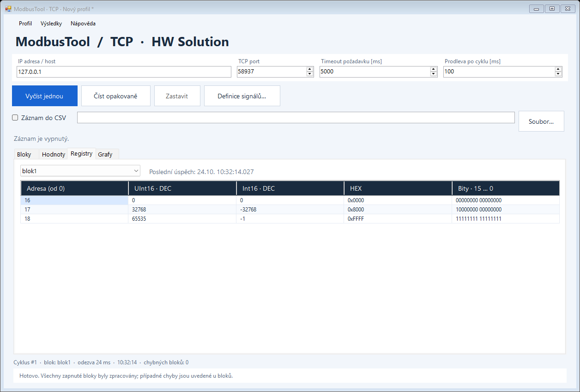Click bits cell 10000000 00000000

pyautogui.click(x=506, y=210)
